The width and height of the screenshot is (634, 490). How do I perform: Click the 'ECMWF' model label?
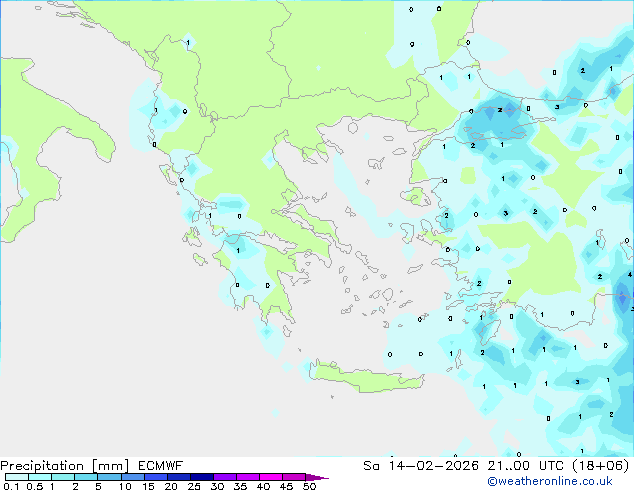pyautogui.click(x=161, y=466)
